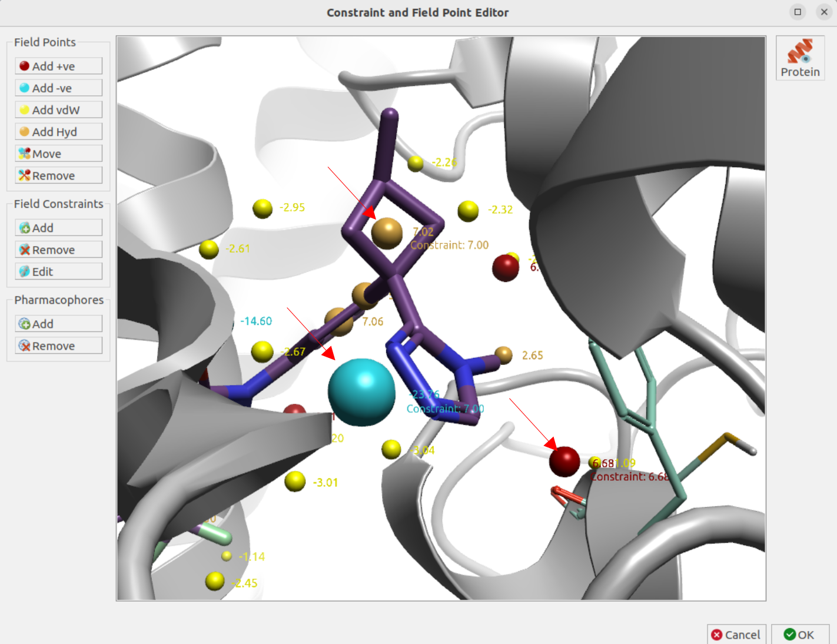Select the orange point labeled 2.65

503,355
